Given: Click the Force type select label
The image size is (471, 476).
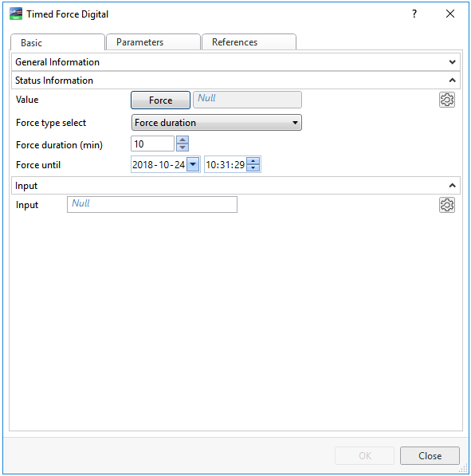Looking at the screenshot, I should [51, 123].
